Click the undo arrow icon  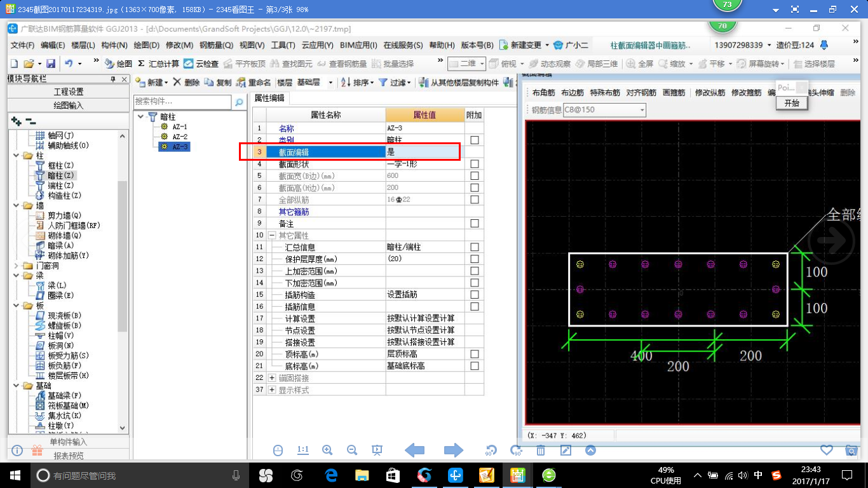[69, 64]
